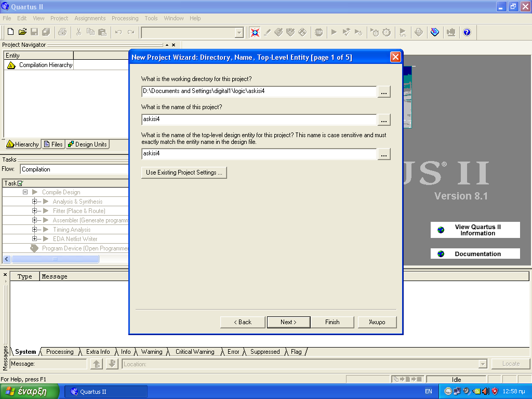Viewport: 532px width, 399px height.
Task: Click the New file toolbar icon
Action: 10,32
